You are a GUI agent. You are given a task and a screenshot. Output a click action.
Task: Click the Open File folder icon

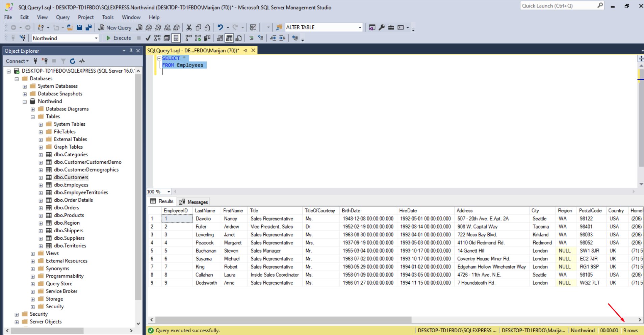coord(70,28)
